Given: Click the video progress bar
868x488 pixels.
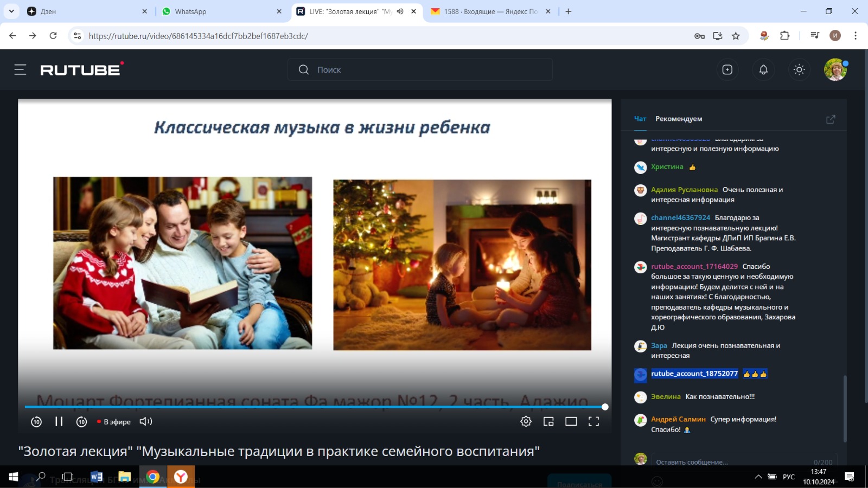Looking at the screenshot, I should pos(315,407).
